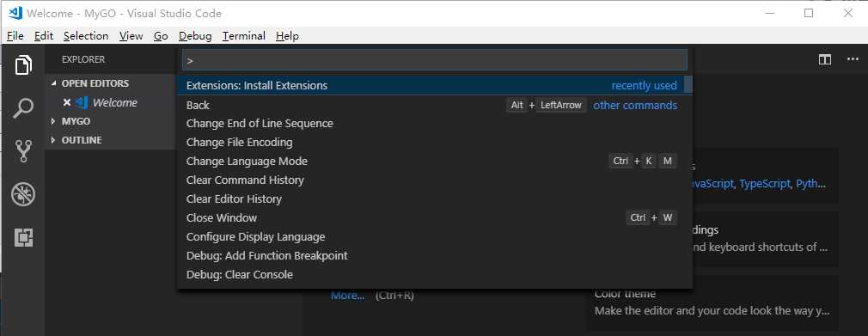868x336 pixels.
Task: Click the command palette input field
Action: pos(435,60)
